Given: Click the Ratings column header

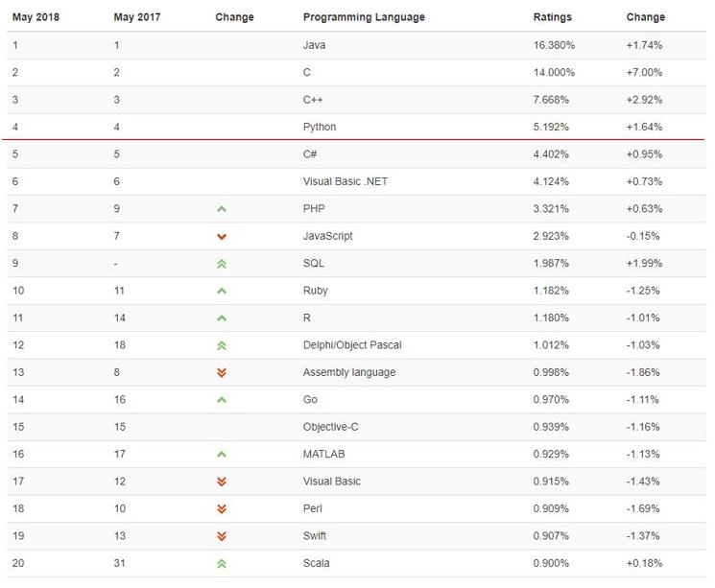Looking at the screenshot, I should (552, 17).
